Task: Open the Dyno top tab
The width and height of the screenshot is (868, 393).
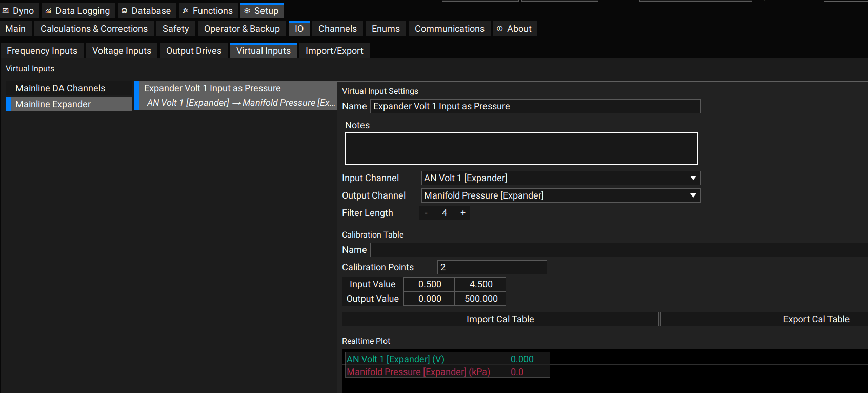Action: [x=18, y=11]
